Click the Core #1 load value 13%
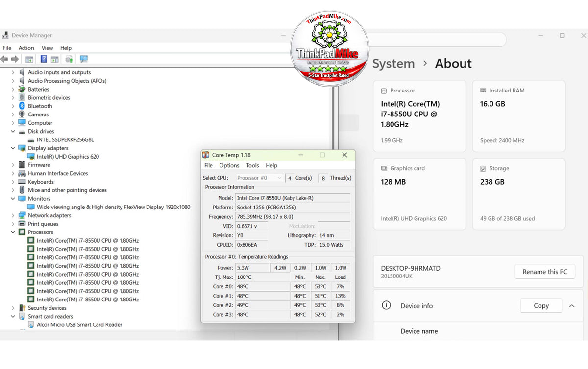This screenshot has height=369, width=588. pyautogui.click(x=340, y=296)
